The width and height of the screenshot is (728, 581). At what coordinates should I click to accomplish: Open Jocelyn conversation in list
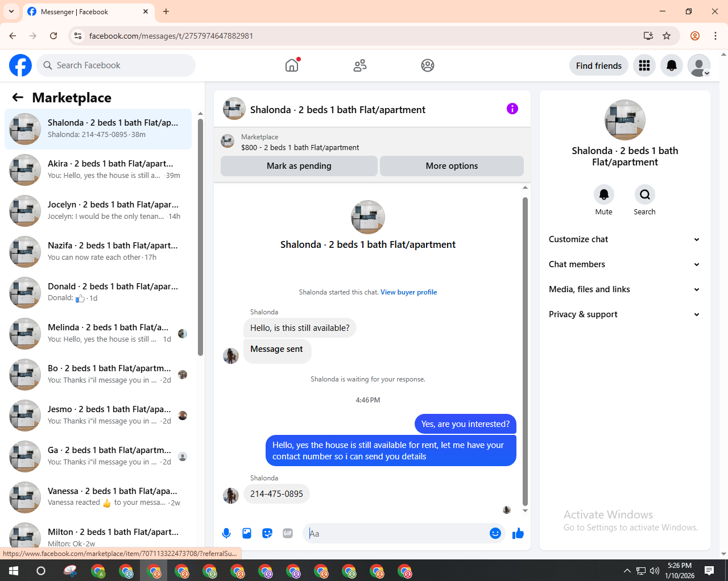click(x=98, y=211)
